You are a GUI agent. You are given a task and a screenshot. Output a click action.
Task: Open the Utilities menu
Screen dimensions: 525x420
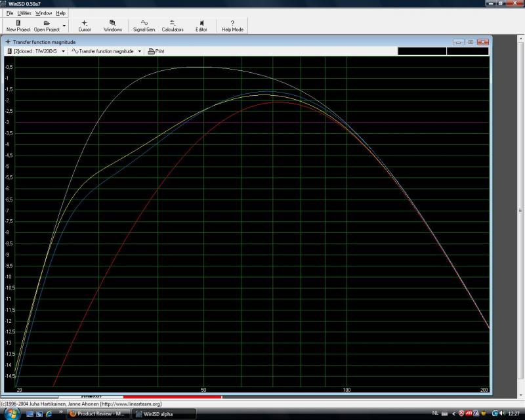click(x=24, y=13)
